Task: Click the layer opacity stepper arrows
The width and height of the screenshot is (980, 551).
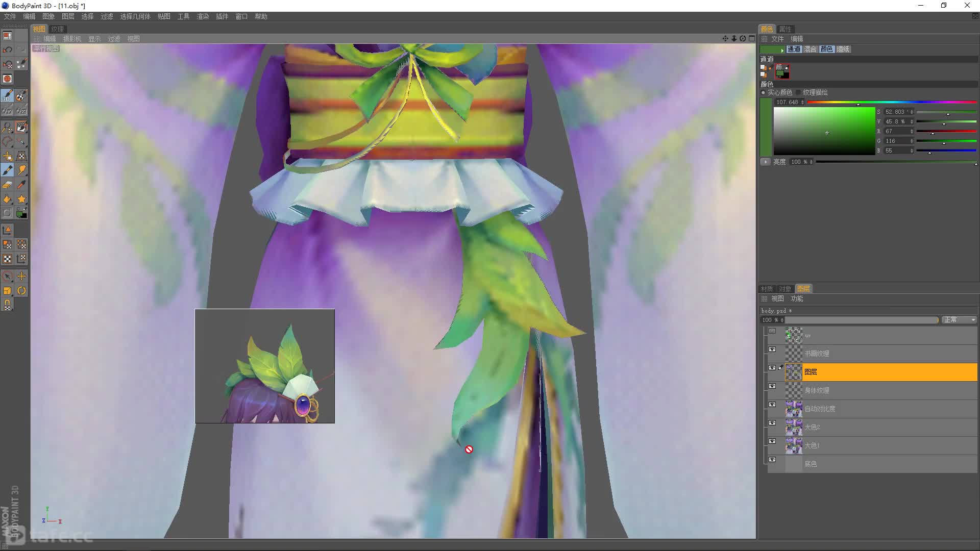Action: tap(782, 320)
